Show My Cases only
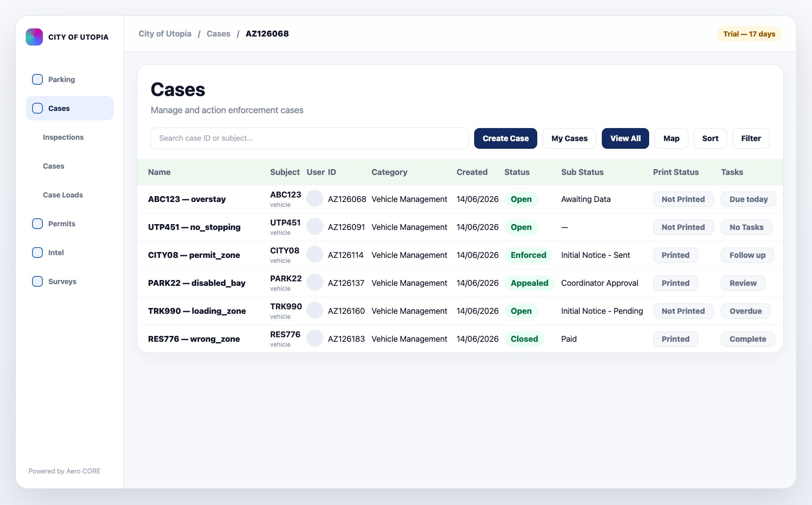The height and width of the screenshot is (505, 812). [x=569, y=138]
